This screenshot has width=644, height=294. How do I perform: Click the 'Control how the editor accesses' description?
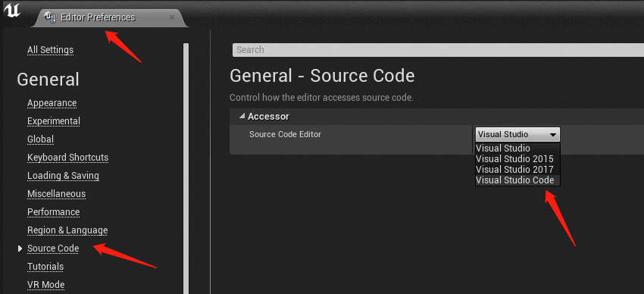pos(321,98)
